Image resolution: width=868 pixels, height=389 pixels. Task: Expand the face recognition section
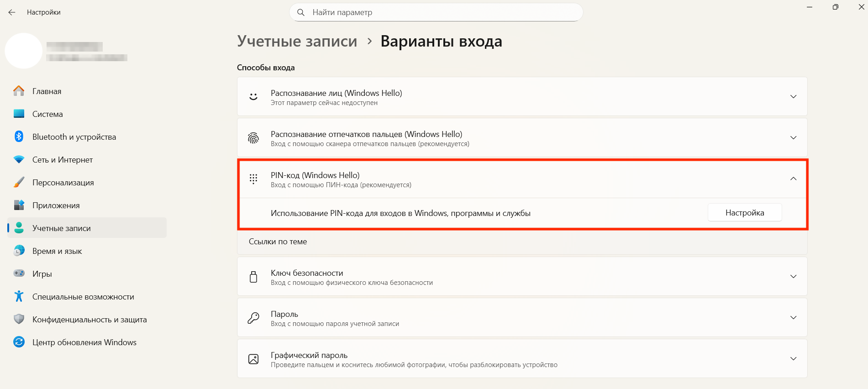pyautogui.click(x=793, y=97)
